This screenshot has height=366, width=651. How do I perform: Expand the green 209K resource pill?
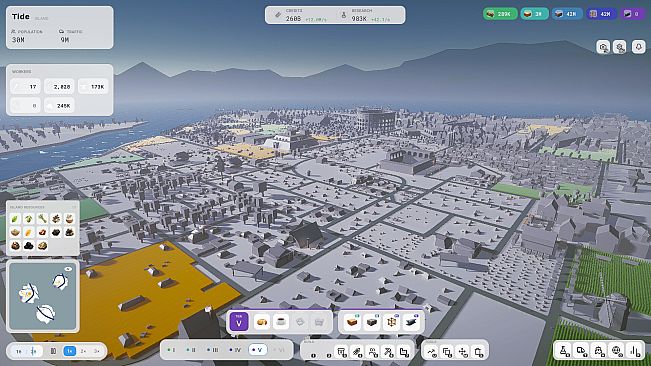[x=500, y=14]
